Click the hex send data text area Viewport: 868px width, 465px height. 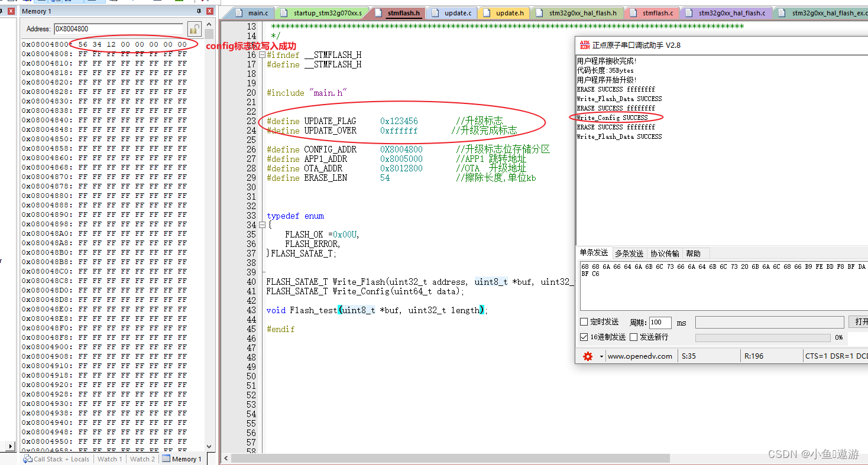(724, 285)
